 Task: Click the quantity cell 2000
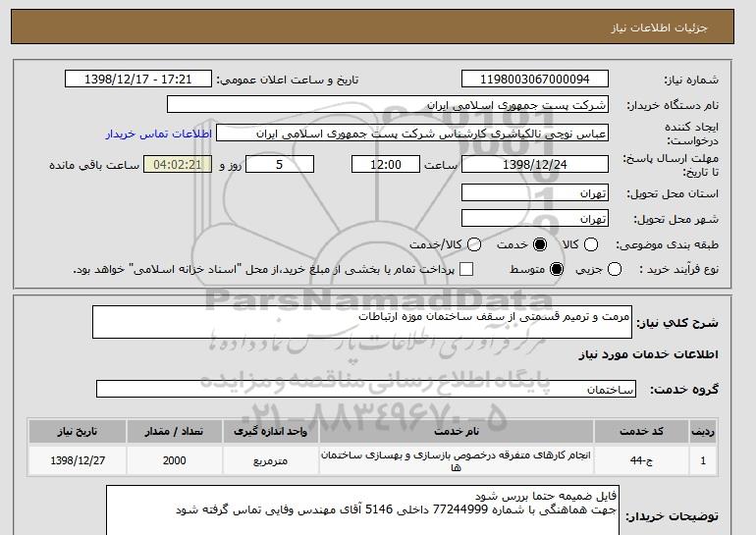(x=174, y=460)
